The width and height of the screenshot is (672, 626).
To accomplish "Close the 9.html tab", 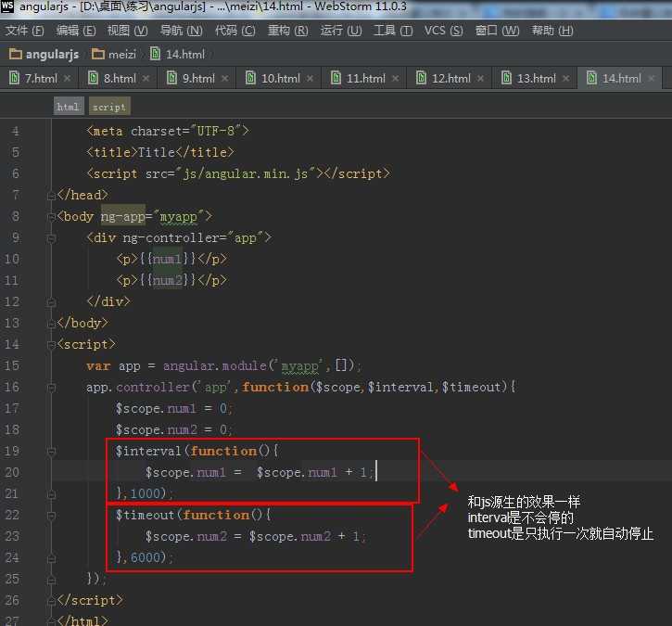I will 225,79.
